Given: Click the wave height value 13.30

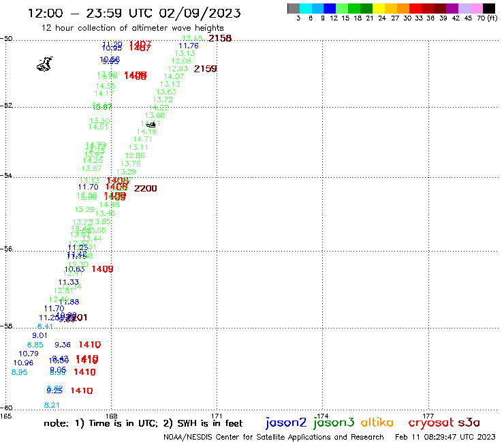Looking at the screenshot, I should pos(99,121).
